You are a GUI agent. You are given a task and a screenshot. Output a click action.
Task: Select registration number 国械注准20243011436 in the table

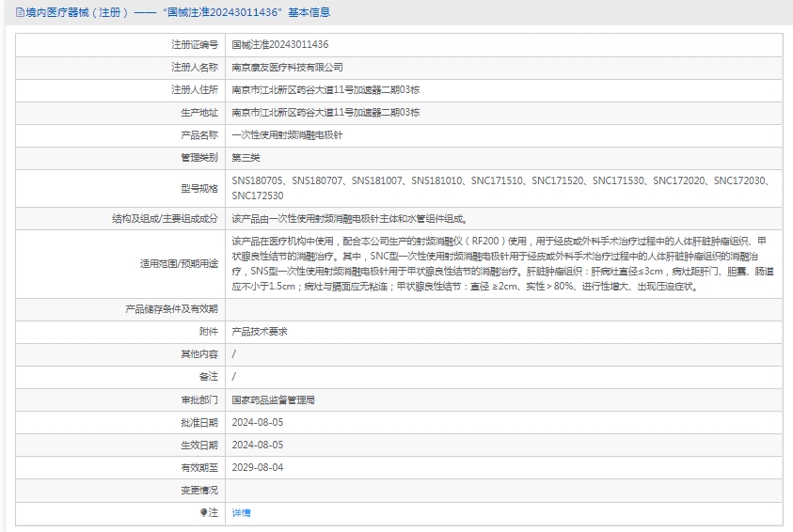[280, 44]
